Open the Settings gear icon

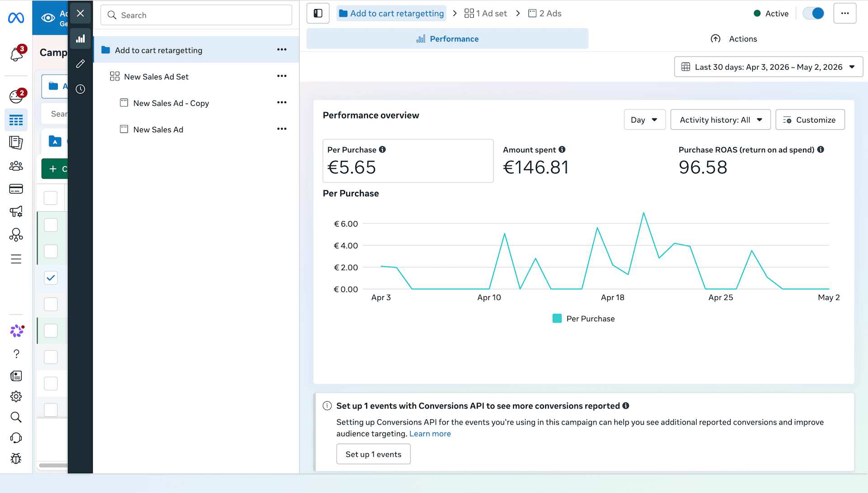point(16,397)
